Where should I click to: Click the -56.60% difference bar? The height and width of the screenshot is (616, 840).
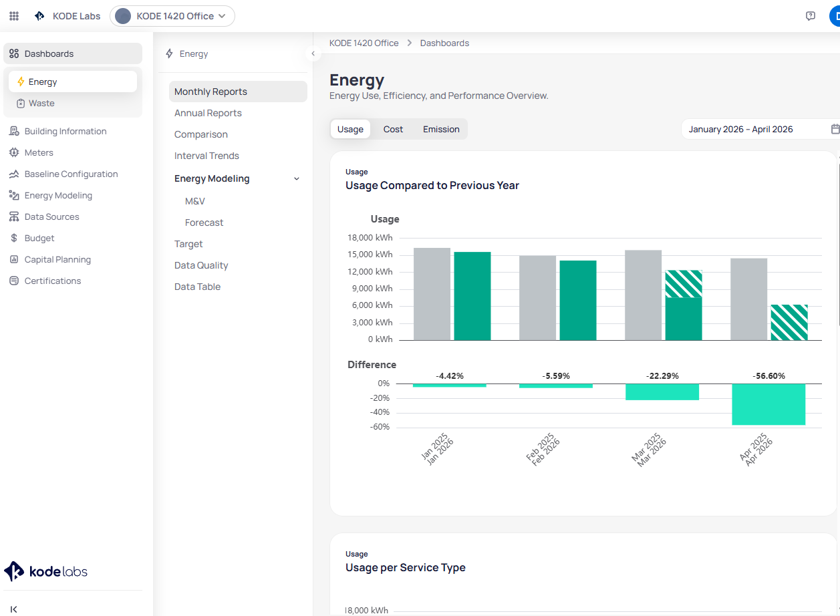click(x=768, y=404)
